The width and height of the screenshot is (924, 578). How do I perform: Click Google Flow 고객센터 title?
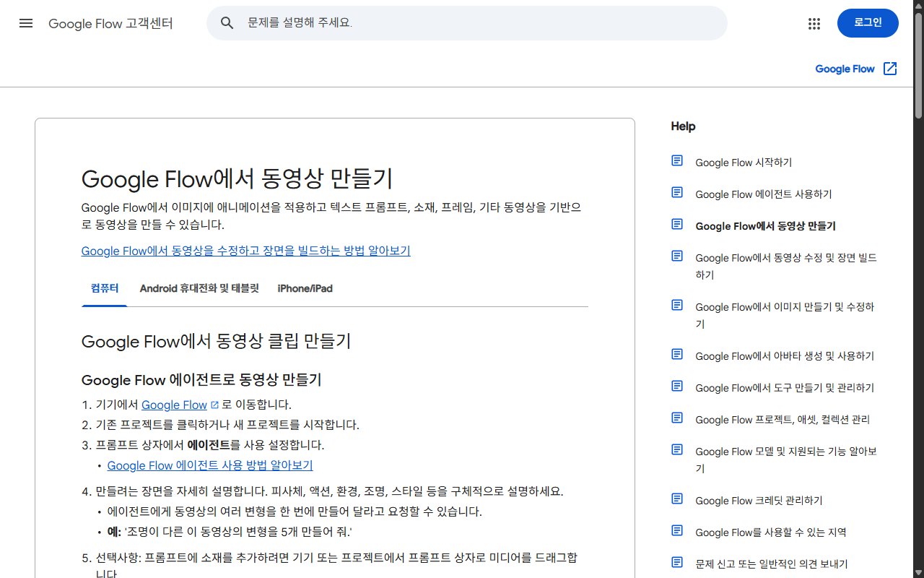click(x=110, y=23)
